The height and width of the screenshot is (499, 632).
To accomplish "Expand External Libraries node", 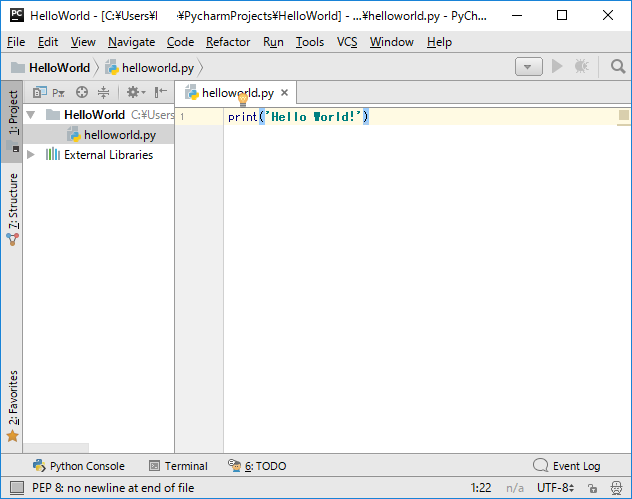I will [x=31, y=155].
